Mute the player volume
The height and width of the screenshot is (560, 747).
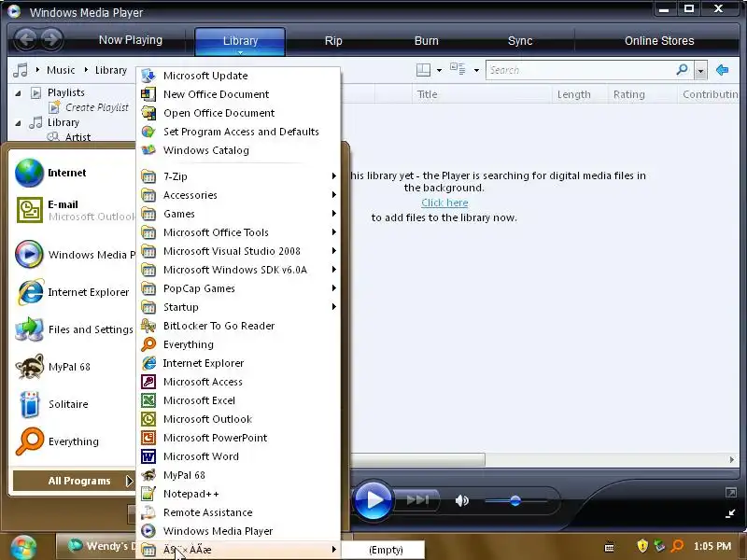tap(461, 500)
